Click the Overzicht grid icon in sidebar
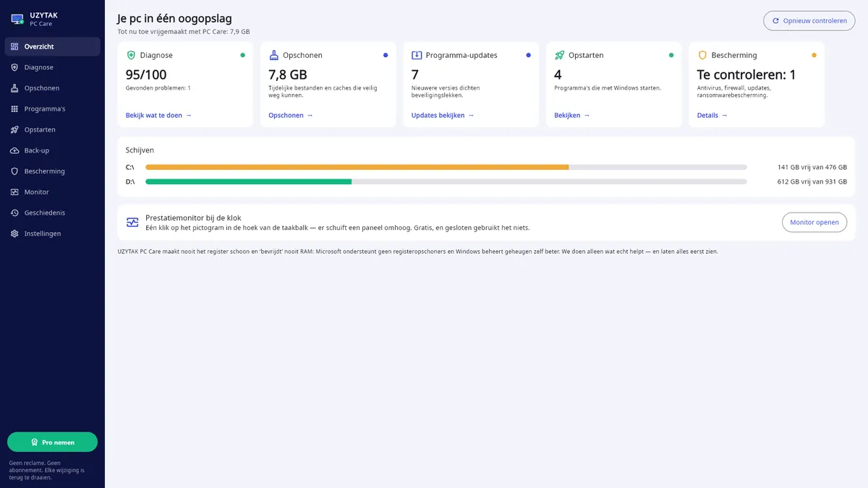Screen dimensions: 868x488 14,46
